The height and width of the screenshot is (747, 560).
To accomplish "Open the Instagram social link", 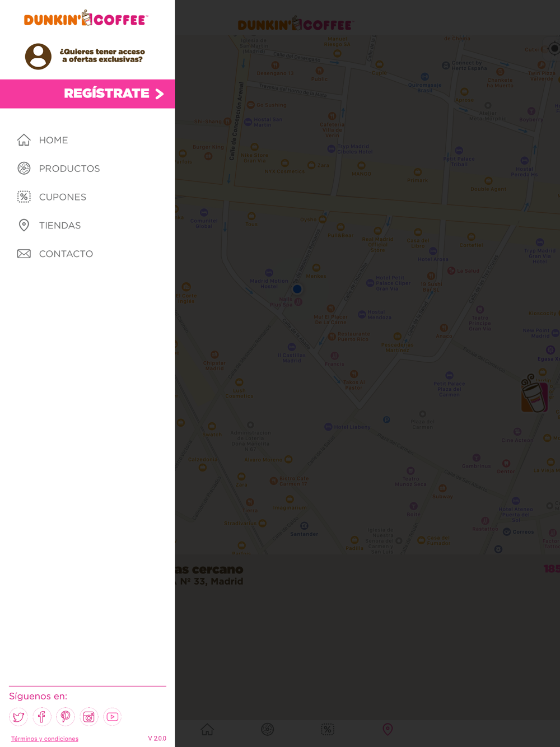I will tap(89, 717).
